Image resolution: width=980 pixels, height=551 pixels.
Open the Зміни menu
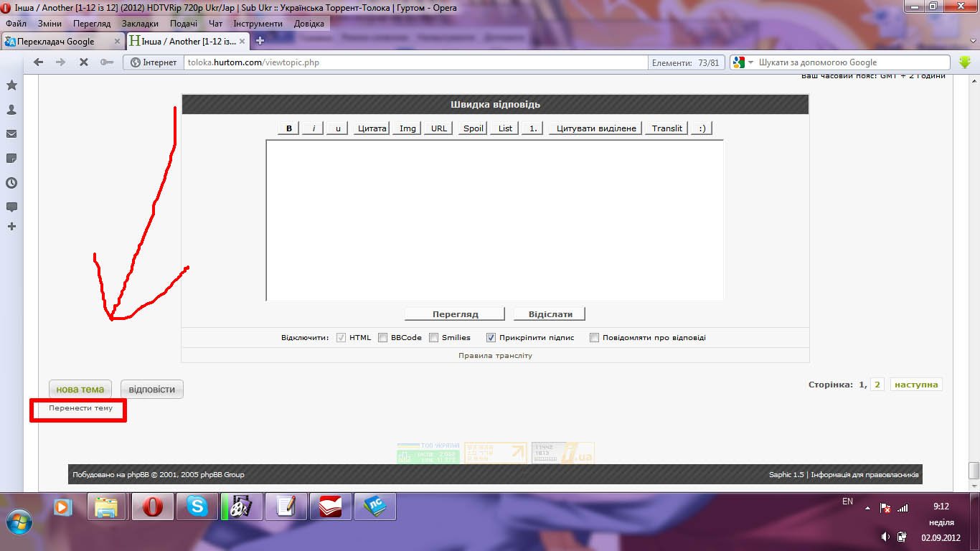[50, 24]
